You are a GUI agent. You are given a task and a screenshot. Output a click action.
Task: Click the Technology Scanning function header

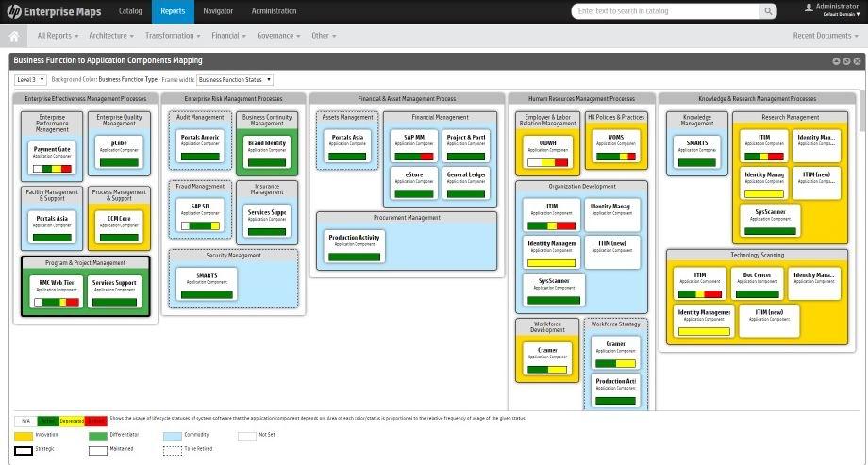pyautogui.click(x=757, y=256)
